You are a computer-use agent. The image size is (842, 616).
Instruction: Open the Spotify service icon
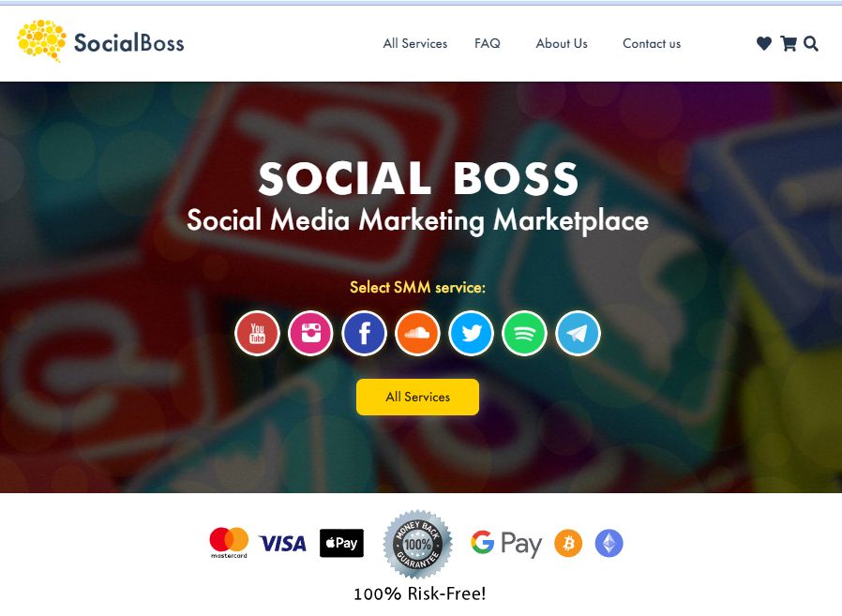(524, 333)
